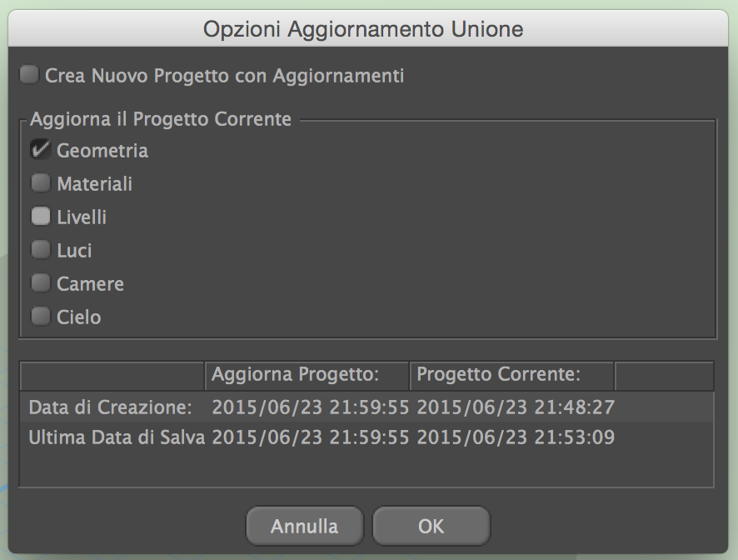Enable Crea Nuovo Progetto con Aggiornamenti checkbox

[x=30, y=76]
